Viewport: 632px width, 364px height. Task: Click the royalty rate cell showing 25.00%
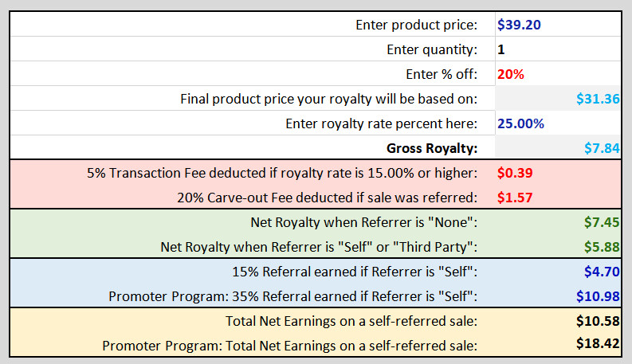coord(558,123)
